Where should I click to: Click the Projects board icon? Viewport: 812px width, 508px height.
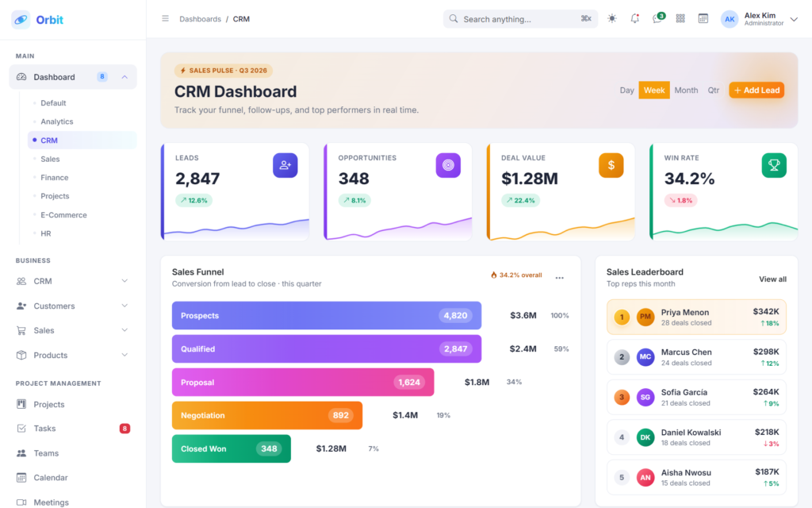[21, 404]
